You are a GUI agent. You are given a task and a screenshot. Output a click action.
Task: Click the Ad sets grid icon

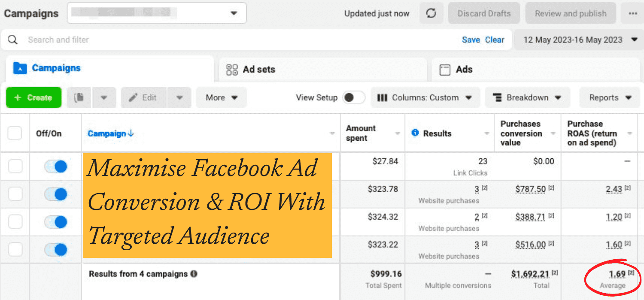[x=232, y=70]
